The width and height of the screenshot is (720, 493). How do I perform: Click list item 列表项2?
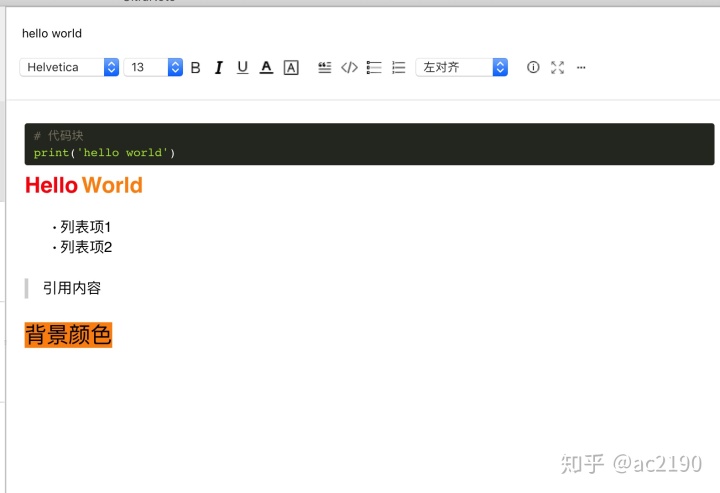pyautogui.click(x=86, y=247)
